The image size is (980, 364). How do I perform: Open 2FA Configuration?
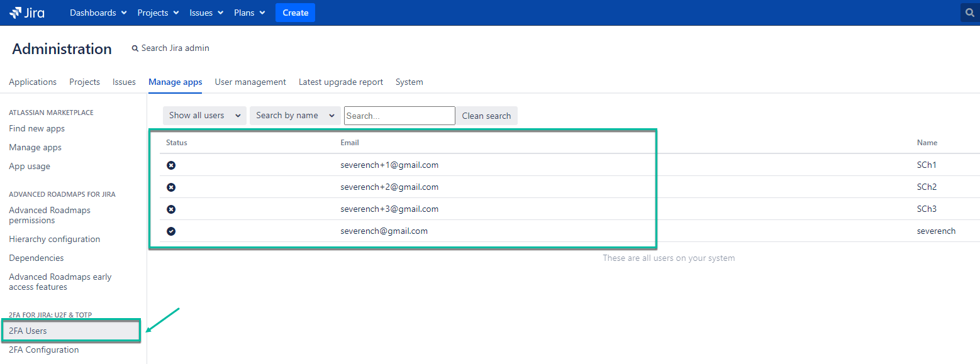(x=43, y=350)
